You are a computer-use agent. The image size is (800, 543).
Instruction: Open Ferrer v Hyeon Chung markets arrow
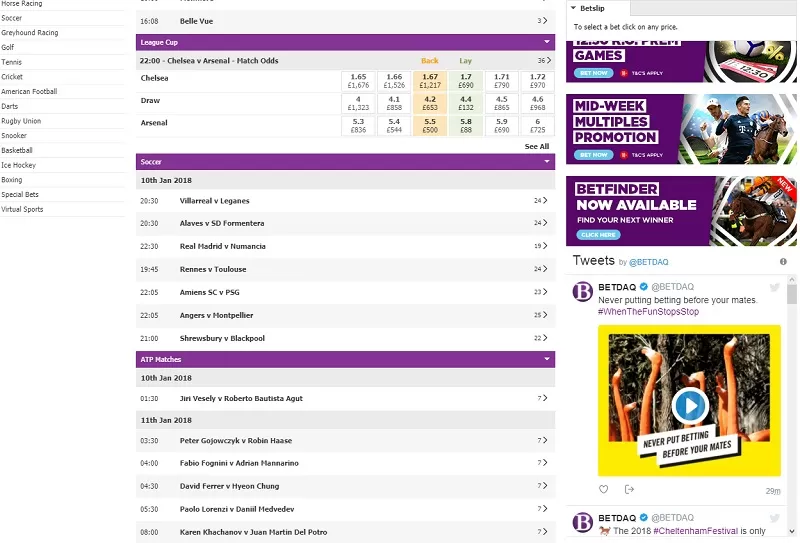[545, 485]
